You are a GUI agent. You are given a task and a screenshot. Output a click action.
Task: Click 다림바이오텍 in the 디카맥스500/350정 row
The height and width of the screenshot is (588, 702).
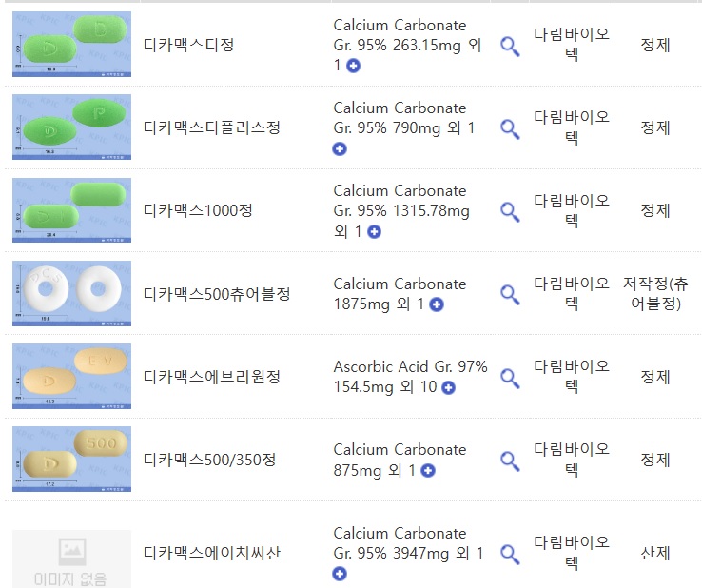[x=572, y=459]
